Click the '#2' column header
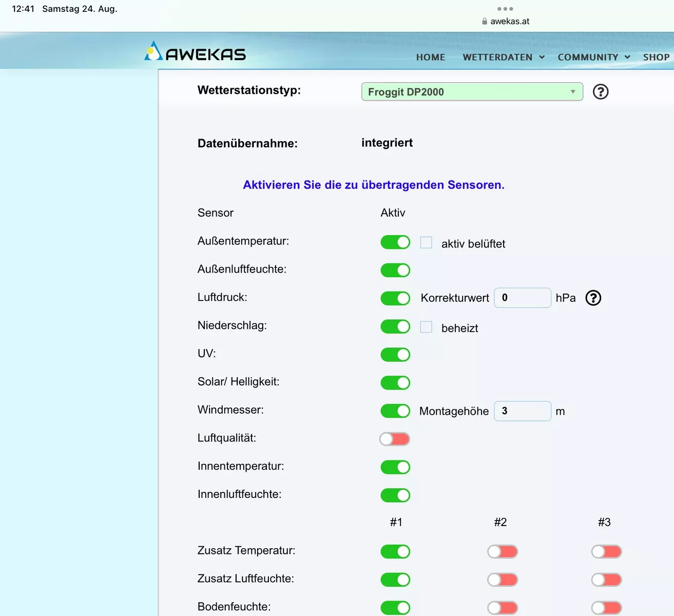 click(500, 522)
